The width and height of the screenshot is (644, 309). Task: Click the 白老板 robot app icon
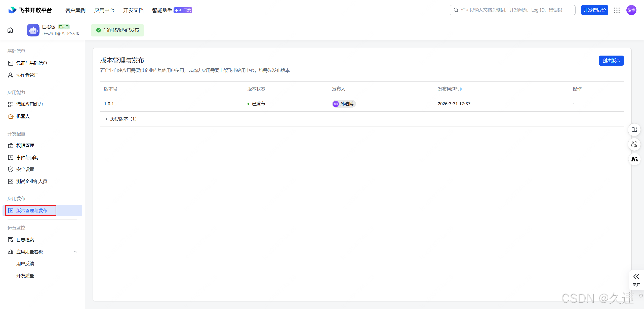pyautogui.click(x=33, y=30)
